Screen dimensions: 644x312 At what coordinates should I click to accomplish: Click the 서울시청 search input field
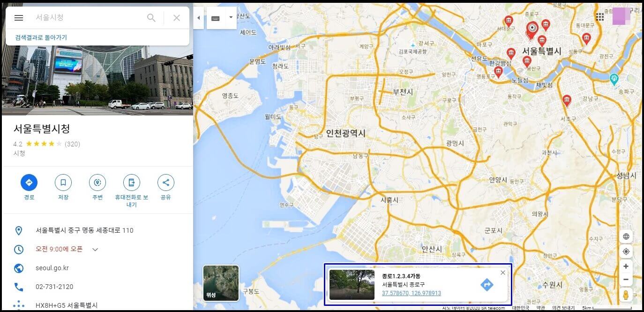point(87,17)
